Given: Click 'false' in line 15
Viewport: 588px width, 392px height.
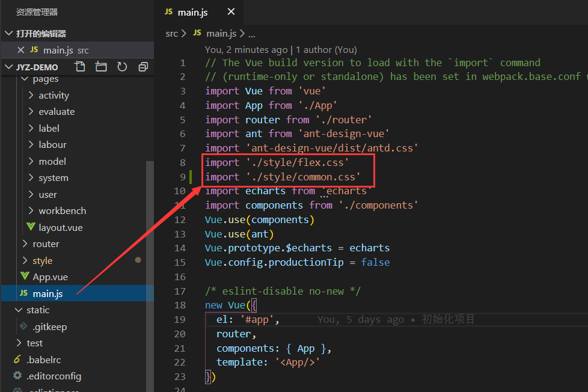Looking at the screenshot, I should click(375, 262).
